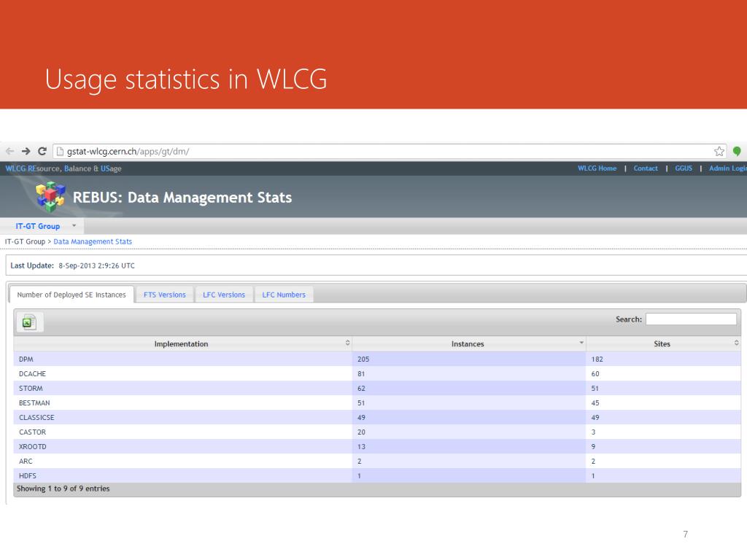Switch to the LFC Versions tab

[x=224, y=295]
